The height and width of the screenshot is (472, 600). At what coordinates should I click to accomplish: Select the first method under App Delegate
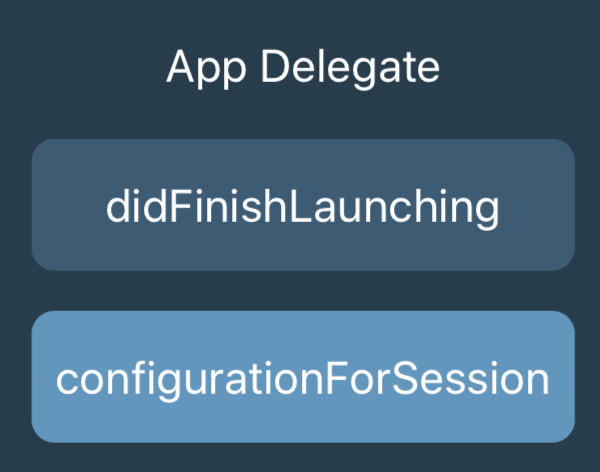coord(303,205)
